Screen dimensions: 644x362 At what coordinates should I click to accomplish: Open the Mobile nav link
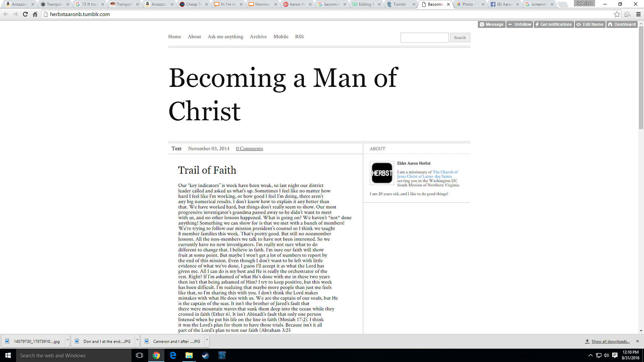[x=281, y=37]
